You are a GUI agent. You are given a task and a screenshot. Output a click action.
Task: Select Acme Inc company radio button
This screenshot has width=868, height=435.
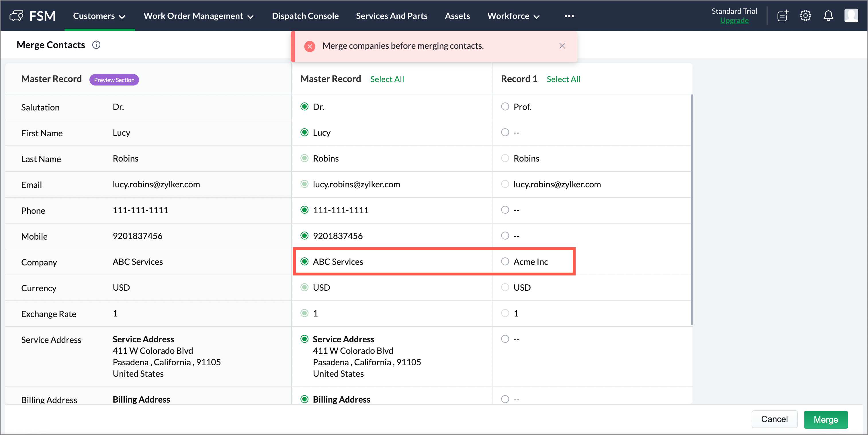505,261
